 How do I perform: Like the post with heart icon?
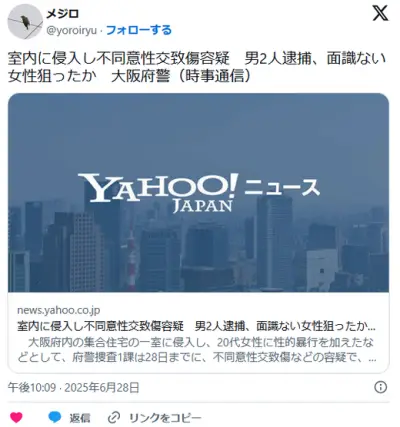click(x=16, y=417)
